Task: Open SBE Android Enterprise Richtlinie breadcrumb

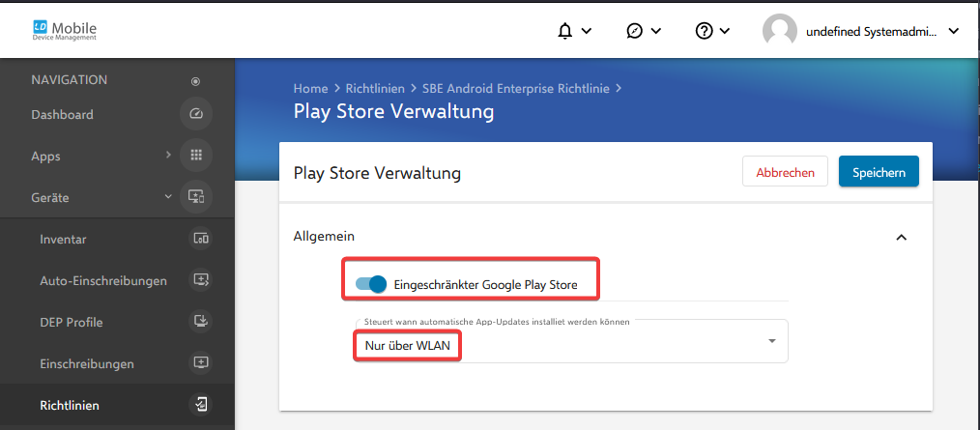Action: pos(516,88)
